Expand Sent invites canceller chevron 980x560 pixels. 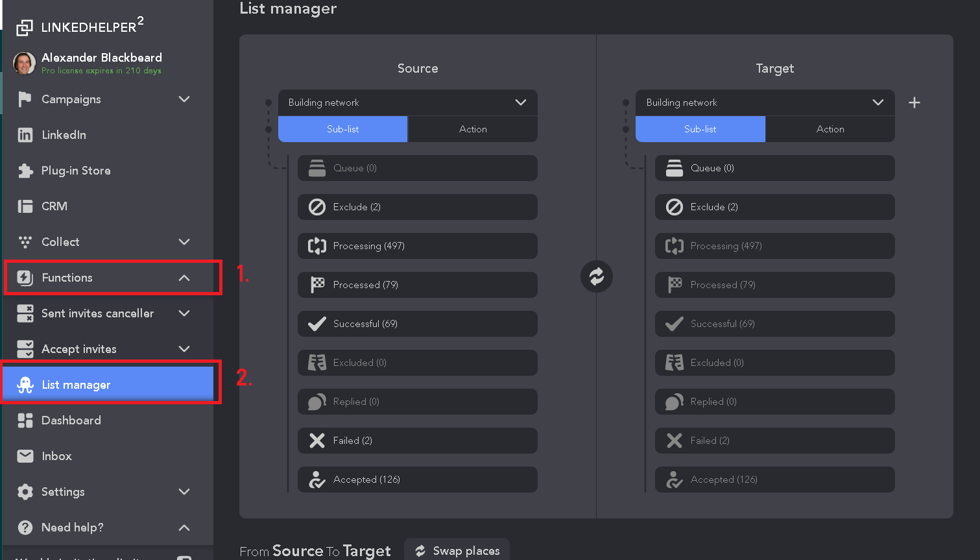[184, 313]
